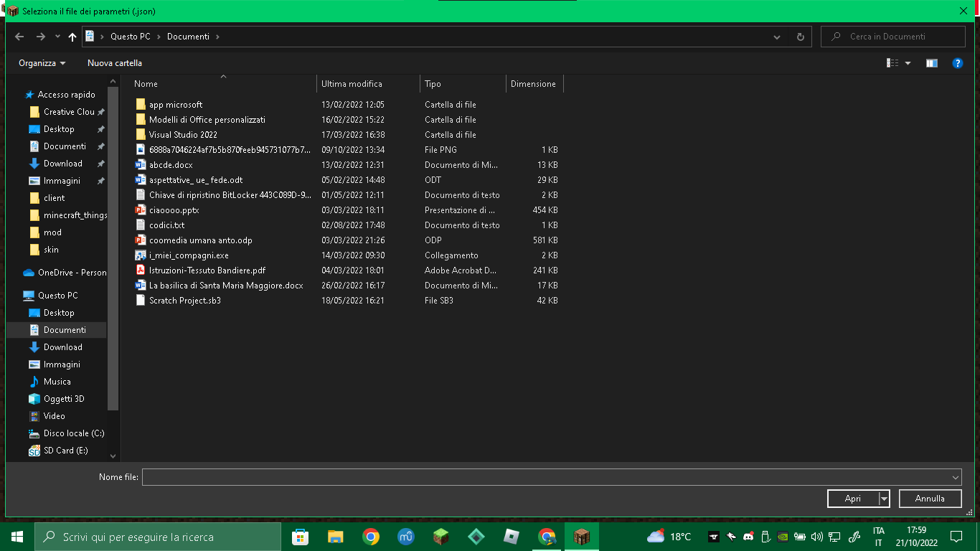Go up one folder level

72,37
